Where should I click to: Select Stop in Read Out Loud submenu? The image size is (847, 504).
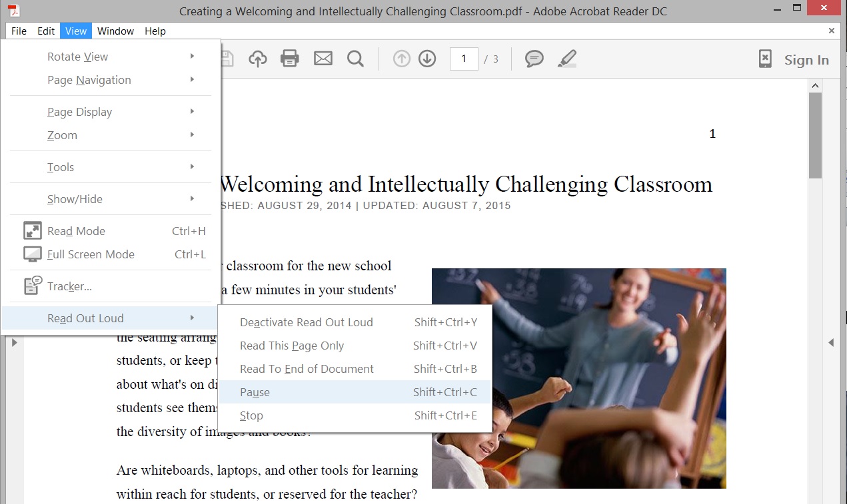tap(355, 415)
